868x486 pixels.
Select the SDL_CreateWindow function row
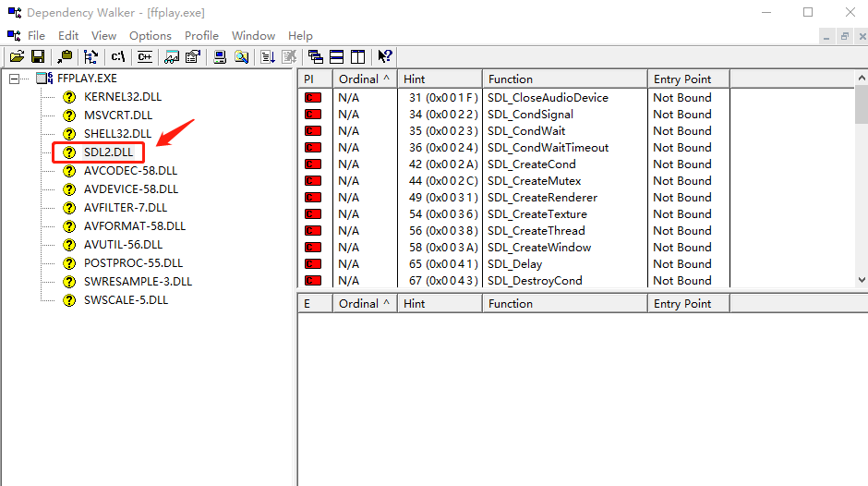(539, 247)
